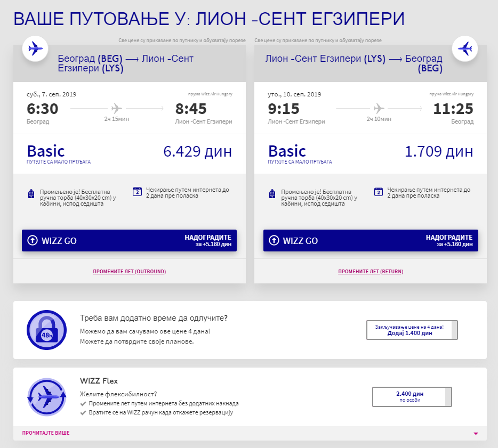The width and height of the screenshot is (498, 448).
Task: Click the page title ВАШЕ ПУТОВАЊЕ У: ЛИОН
Action: tap(209, 19)
